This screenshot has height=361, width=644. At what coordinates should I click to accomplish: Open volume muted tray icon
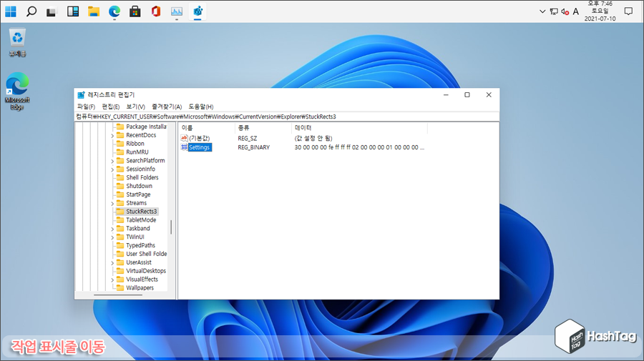pos(565,12)
